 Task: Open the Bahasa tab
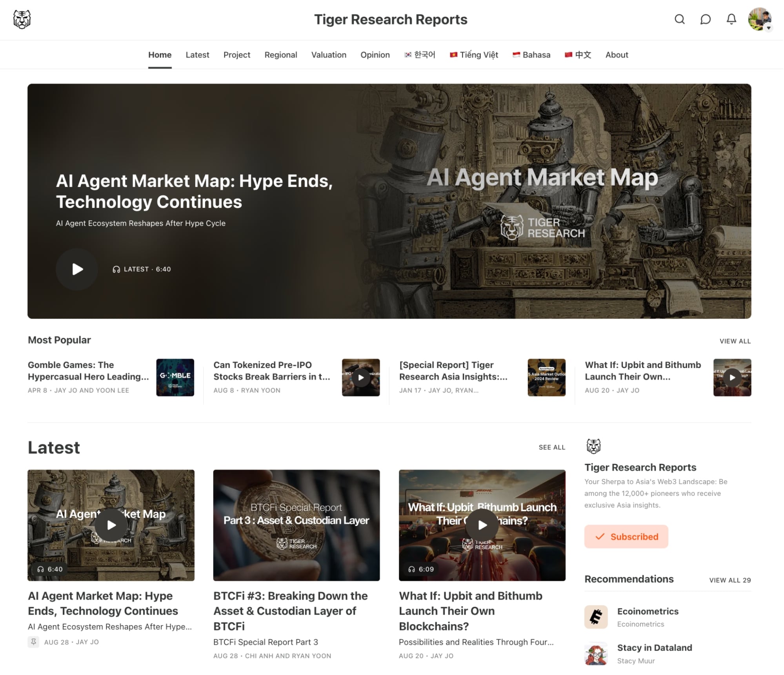click(531, 55)
